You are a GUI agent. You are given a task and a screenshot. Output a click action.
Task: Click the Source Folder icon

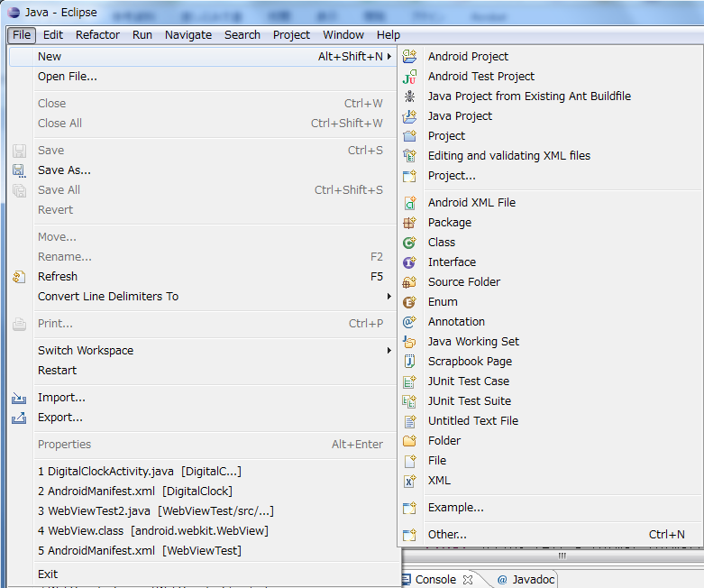(x=409, y=282)
